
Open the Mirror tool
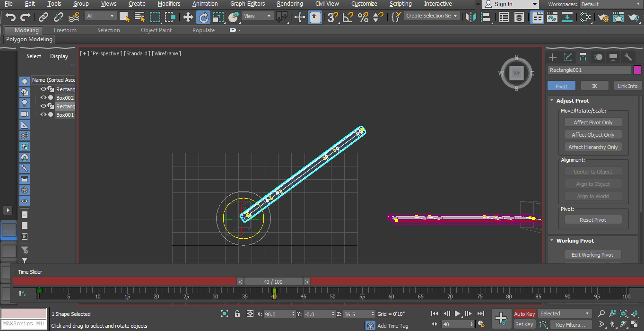coord(470,17)
